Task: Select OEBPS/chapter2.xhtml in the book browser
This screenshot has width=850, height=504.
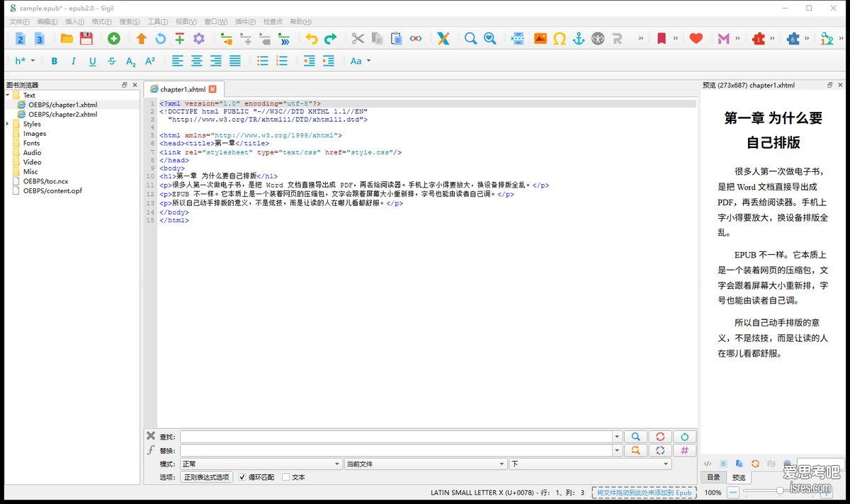Action: pyautogui.click(x=62, y=114)
